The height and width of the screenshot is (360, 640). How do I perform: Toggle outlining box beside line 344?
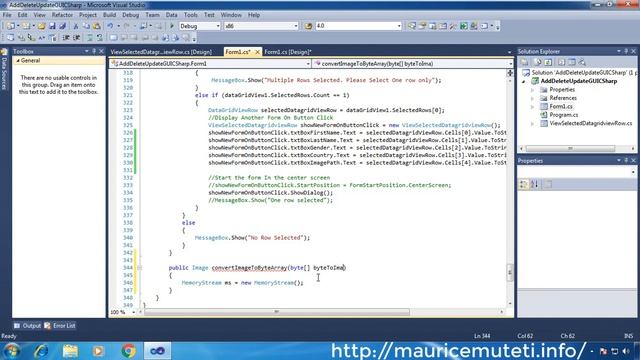tap(140, 268)
